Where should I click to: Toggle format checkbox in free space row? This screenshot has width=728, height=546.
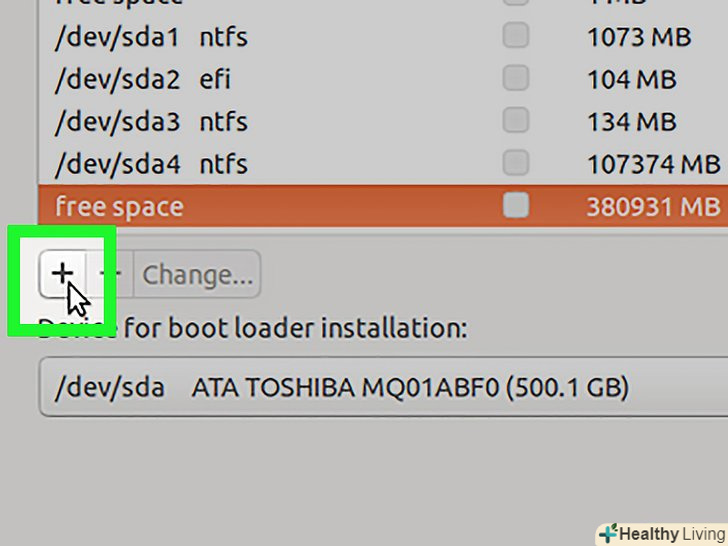515,205
